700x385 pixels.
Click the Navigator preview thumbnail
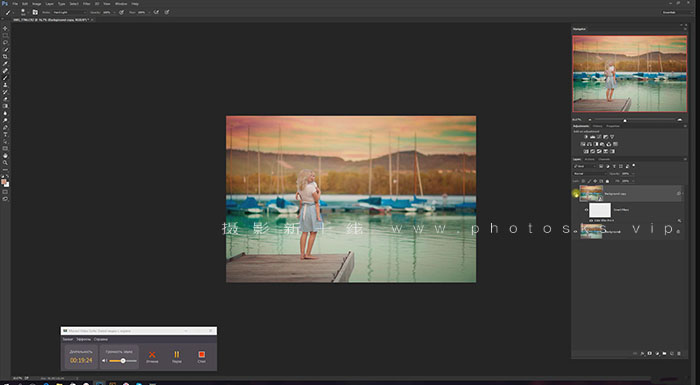(630, 74)
